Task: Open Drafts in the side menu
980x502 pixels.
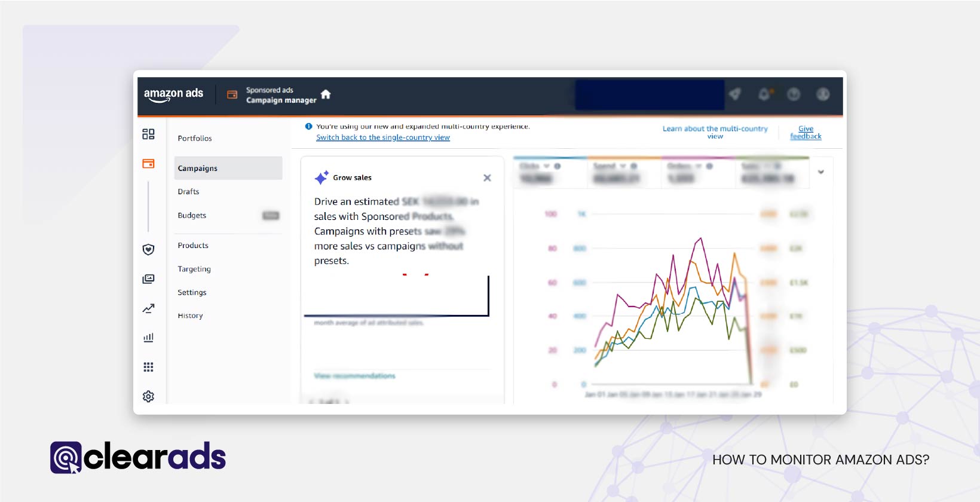Action: [188, 191]
